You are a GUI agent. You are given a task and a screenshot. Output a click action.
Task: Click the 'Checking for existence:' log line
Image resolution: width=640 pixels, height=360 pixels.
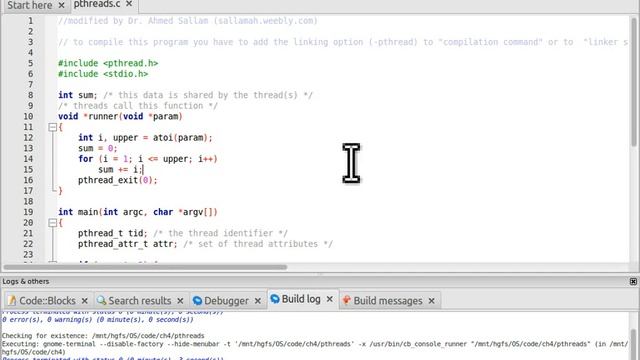(103, 336)
